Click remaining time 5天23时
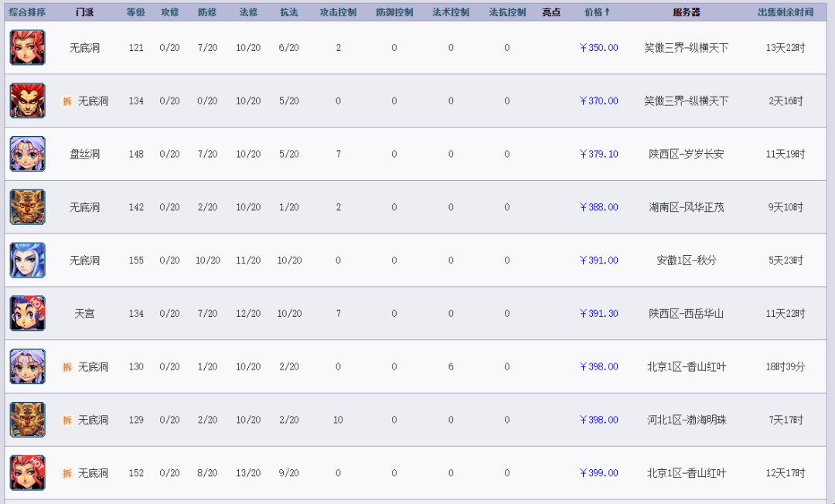This screenshot has width=835, height=504. click(786, 261)
